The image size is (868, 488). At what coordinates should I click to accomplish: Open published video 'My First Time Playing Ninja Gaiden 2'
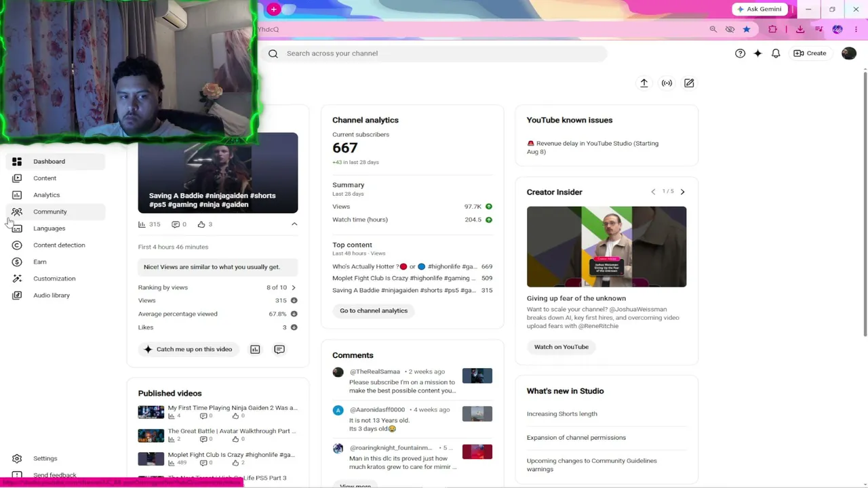click(233, 408)
